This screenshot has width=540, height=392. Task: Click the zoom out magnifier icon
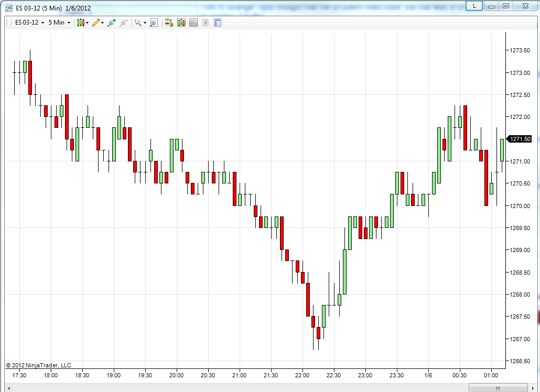pos(123,23)
